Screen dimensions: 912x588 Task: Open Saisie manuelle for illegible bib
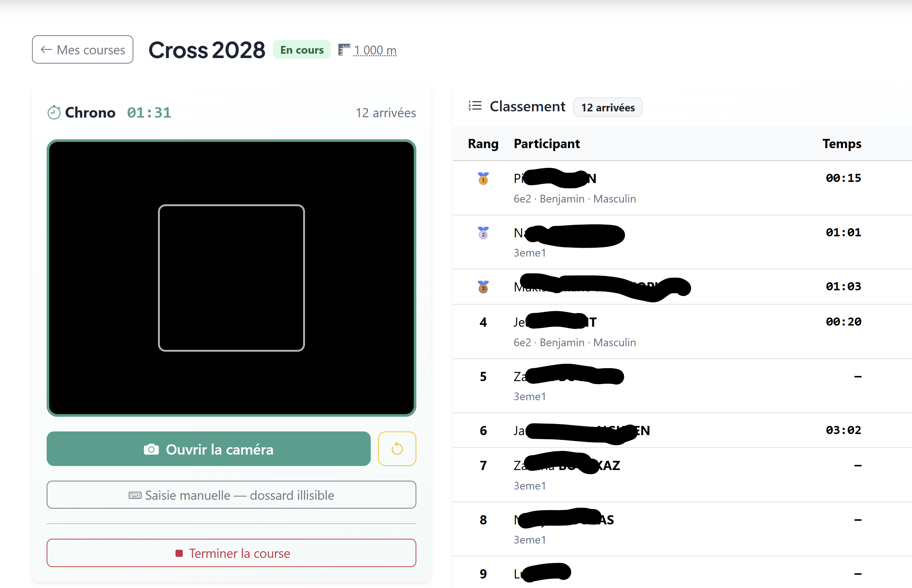point(231,495)
